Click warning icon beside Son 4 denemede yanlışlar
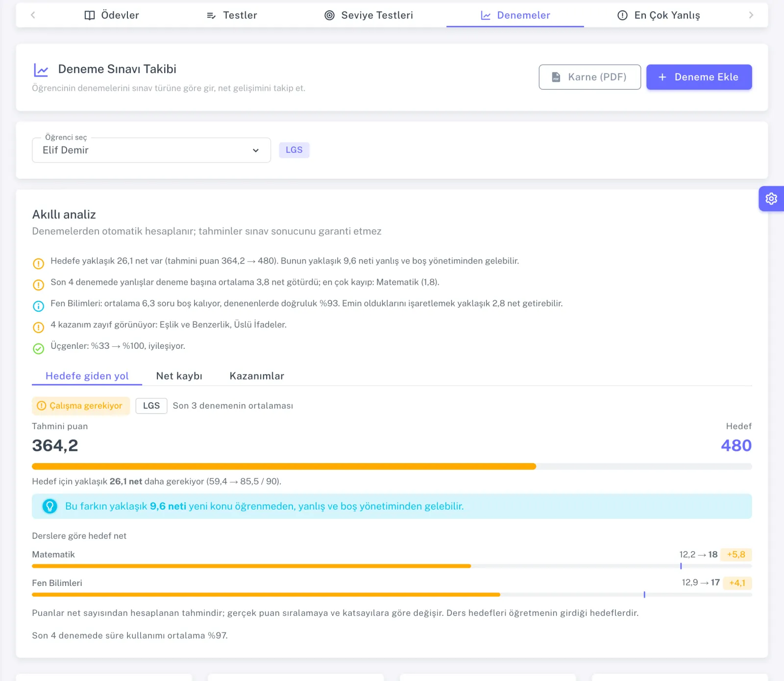 [x=38, y=285]
